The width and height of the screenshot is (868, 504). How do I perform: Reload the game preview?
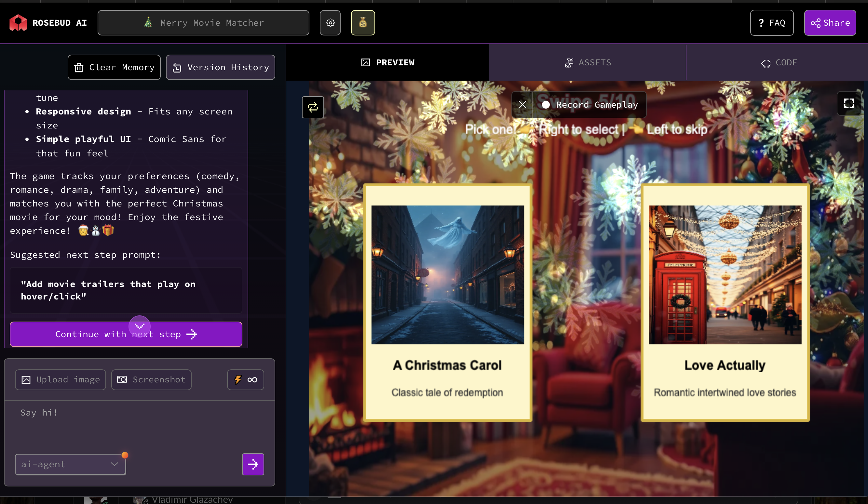click(313, 107)
